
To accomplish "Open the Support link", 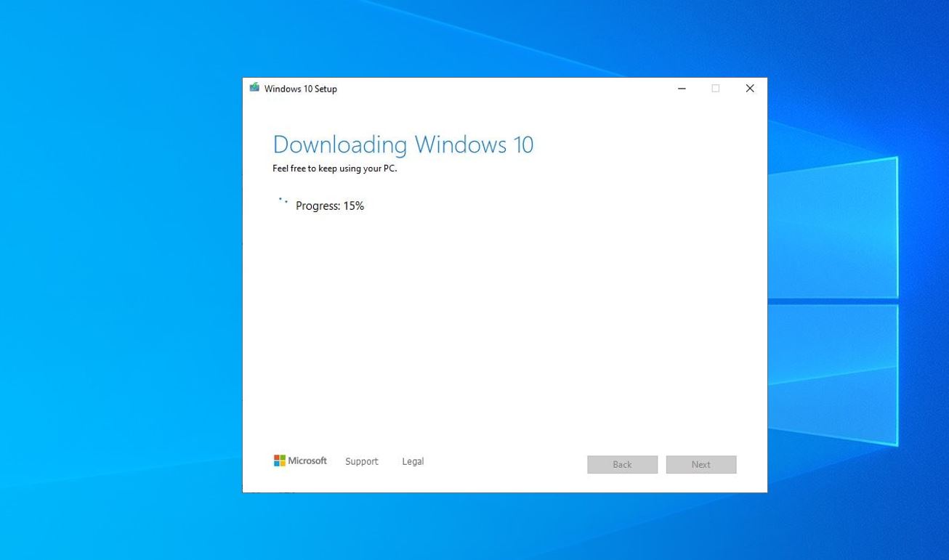I will click(x=362, y=461).
